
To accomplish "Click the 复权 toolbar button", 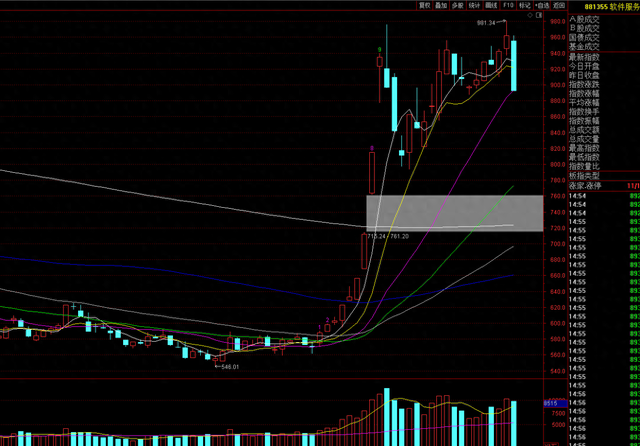I will 424,5.
